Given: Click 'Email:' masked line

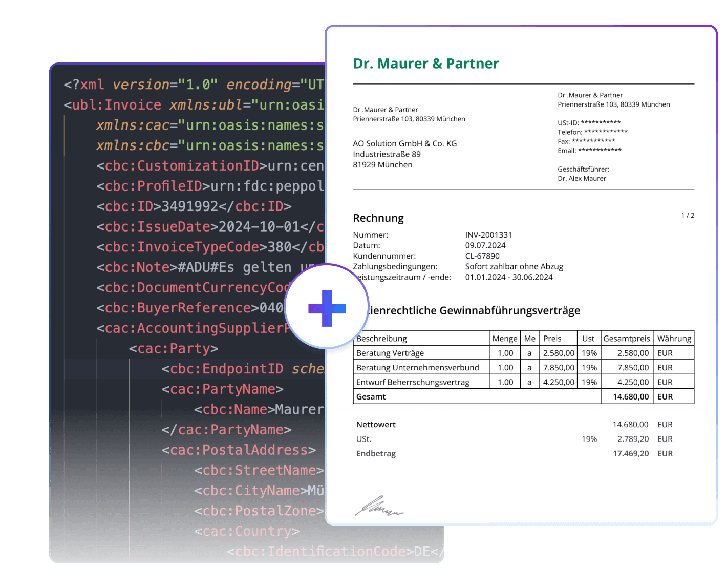Looking at the screenshot, I should [589, 151].
